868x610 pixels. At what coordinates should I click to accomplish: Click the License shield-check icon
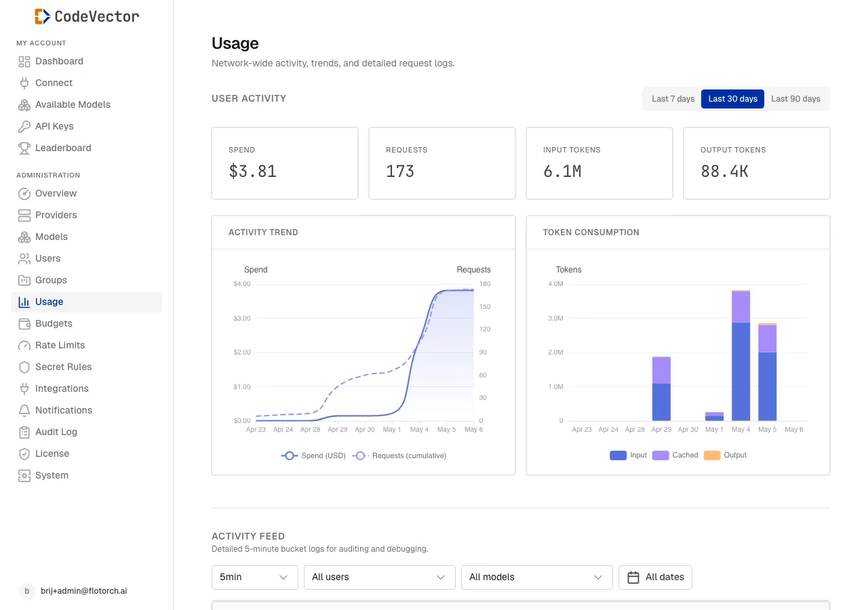coord(24,453)
